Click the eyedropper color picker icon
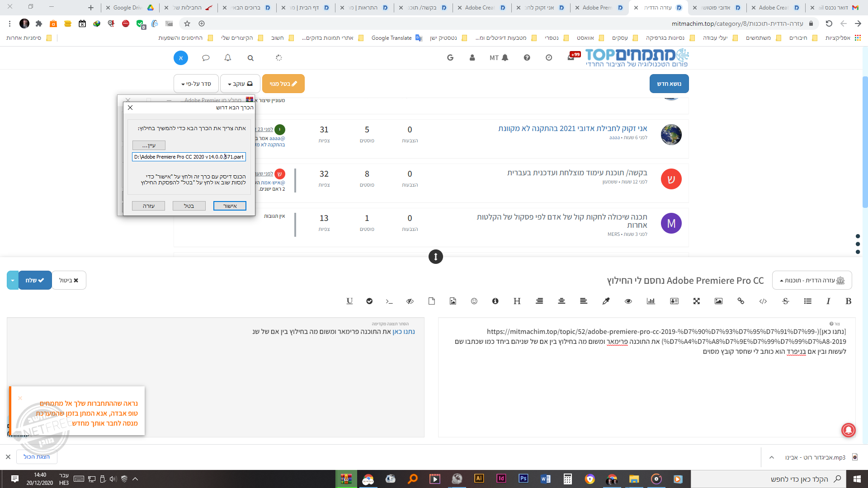Image resolution: width=868 pixels, height=488 pixels. [606, 301]
